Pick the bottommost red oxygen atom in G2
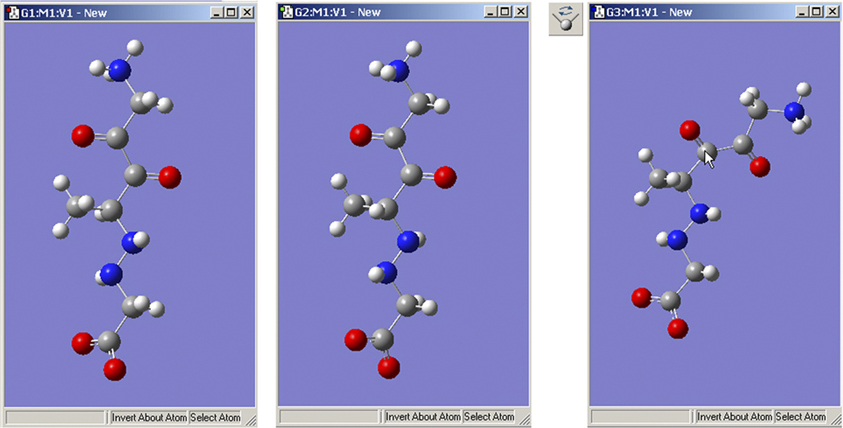Image resolution: width=843 pixels, height=428 pixels. (388, 367)
